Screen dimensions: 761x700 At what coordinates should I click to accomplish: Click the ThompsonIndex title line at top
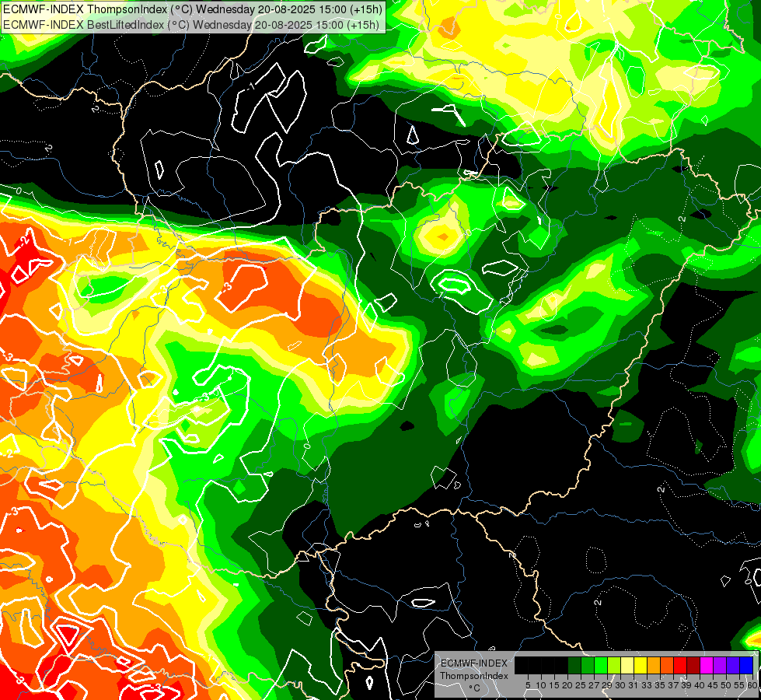click(x=193, y=9)
